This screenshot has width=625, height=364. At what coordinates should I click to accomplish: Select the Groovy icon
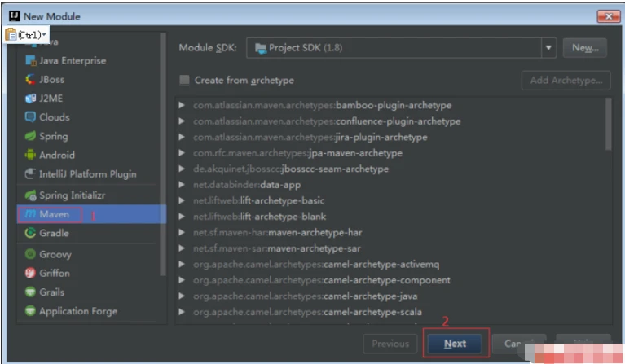pyautogui.click(x=31, y=254)
